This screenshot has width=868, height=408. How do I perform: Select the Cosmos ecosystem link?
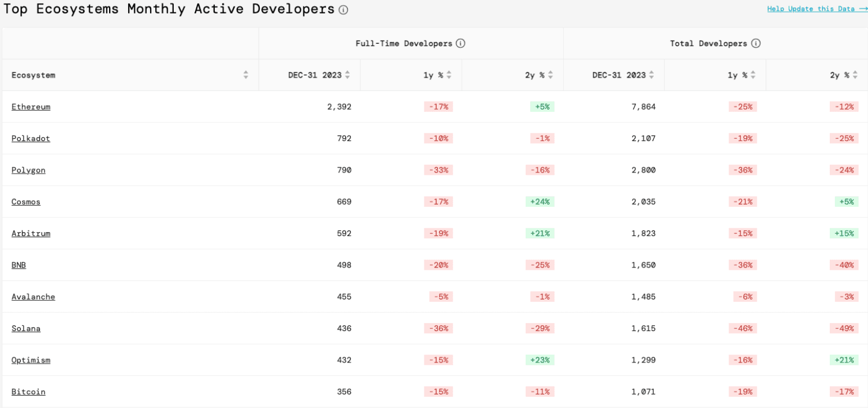click(26, 202)
